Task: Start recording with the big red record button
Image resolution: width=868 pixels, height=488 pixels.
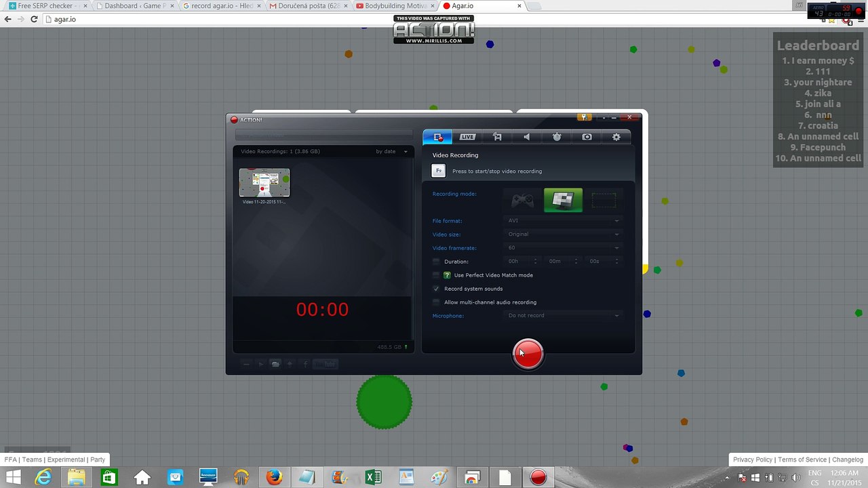Action: click(528, 354)
